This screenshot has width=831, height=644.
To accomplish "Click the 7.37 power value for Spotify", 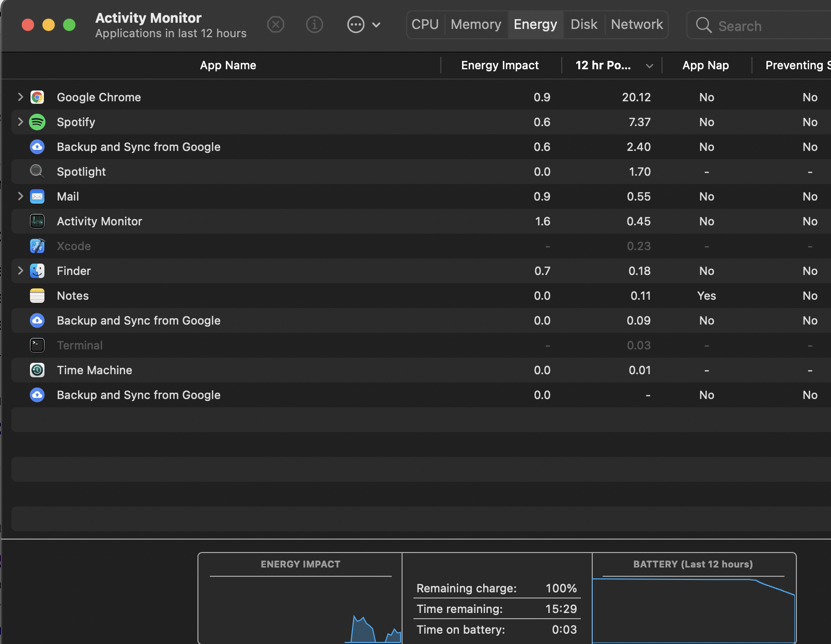I will (x=639, y=122).
